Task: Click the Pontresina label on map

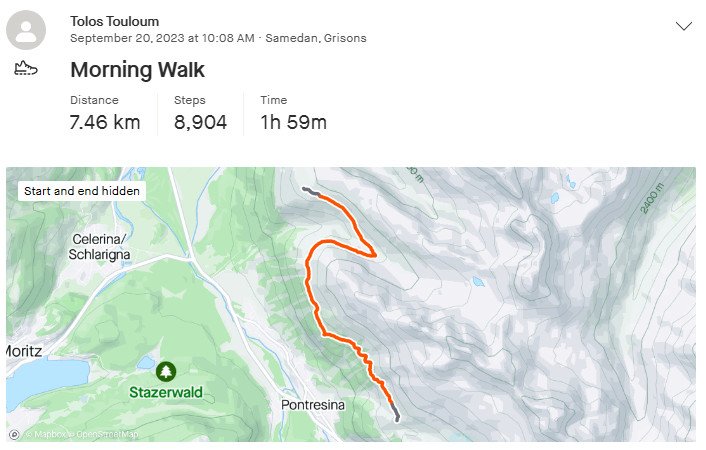Action: (x=313, y=405)
